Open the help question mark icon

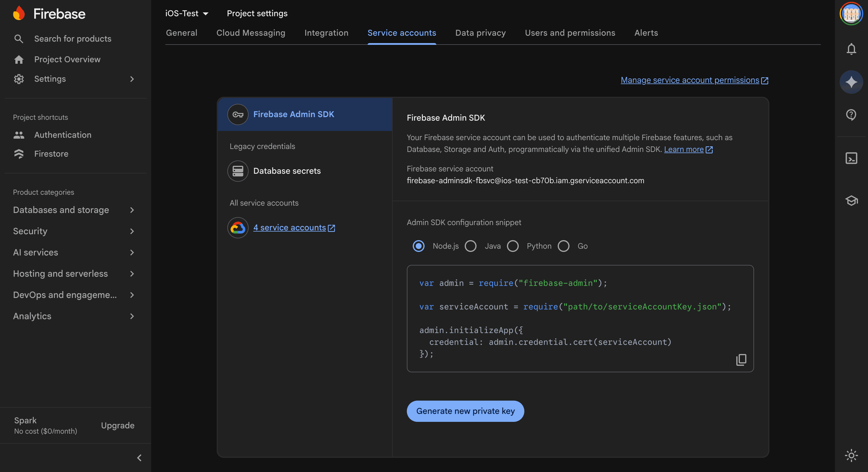tap(851, 115)
